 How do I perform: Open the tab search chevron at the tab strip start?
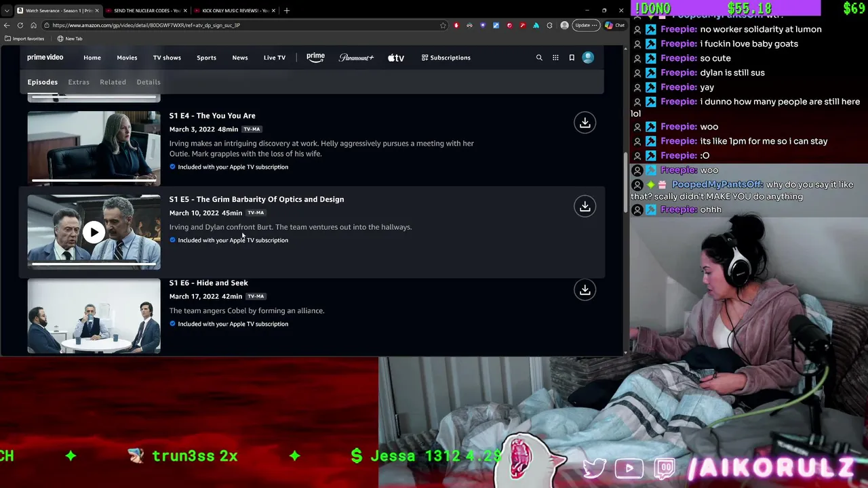(x=7, y=11)
